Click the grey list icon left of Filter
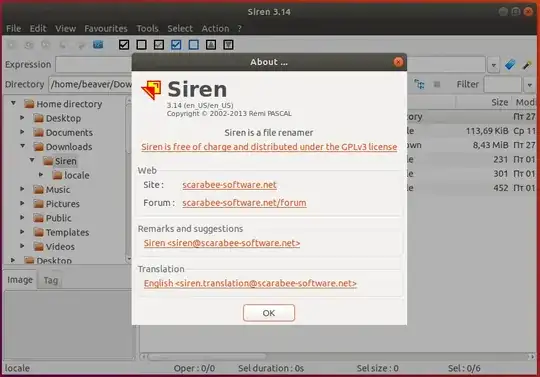 pos(437,84)
